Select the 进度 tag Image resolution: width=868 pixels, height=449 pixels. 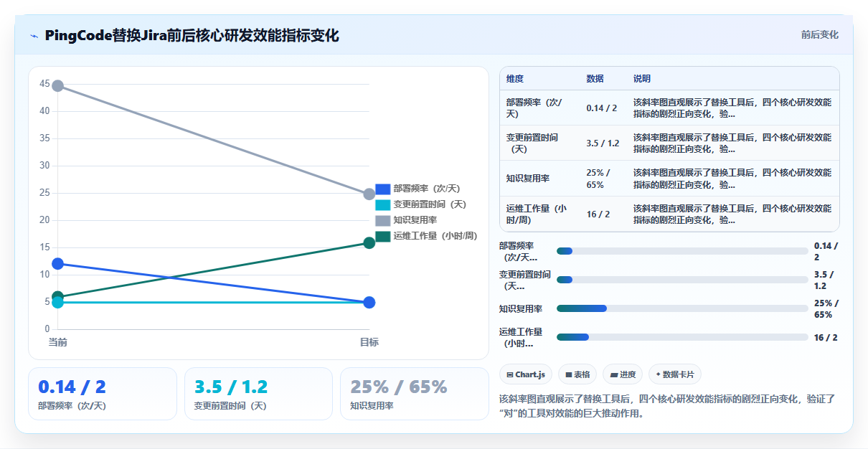pos(623,374)
